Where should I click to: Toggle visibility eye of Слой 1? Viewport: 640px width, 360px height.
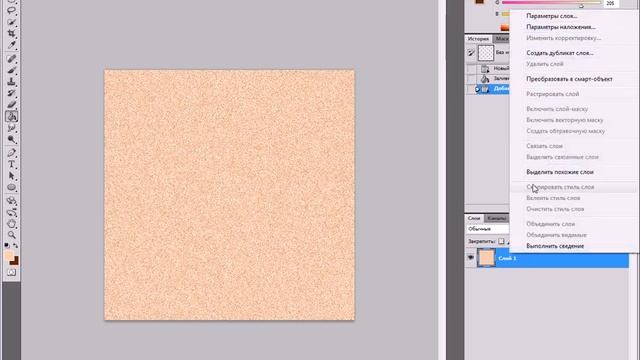click(x=471, y=258)
